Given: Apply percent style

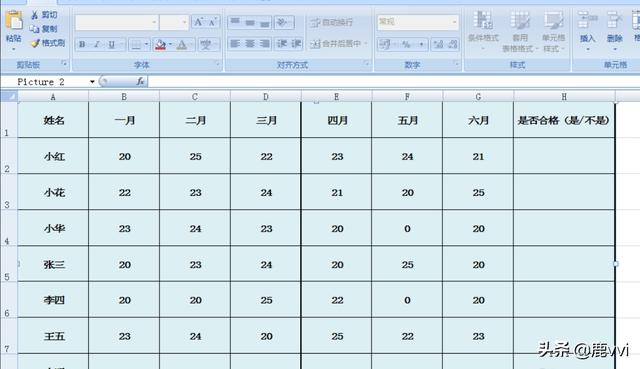Looking at the screenshot, I should click(x=406, y=44).
